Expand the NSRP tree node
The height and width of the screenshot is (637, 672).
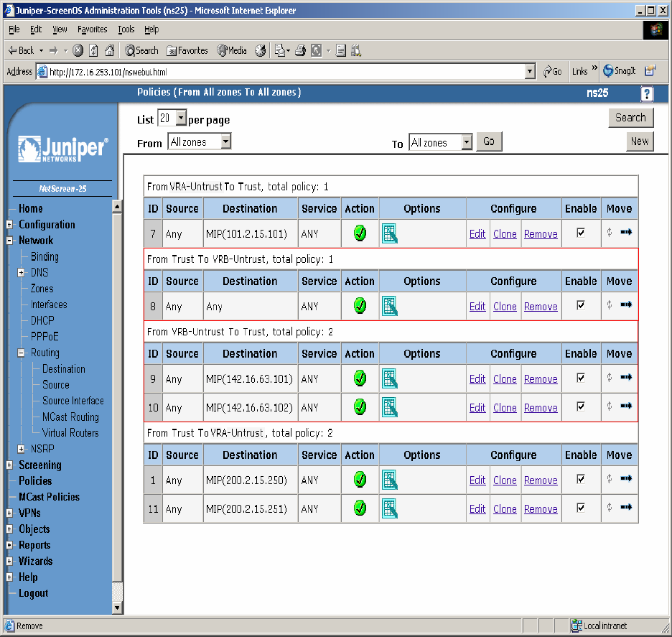click(21, 449)
